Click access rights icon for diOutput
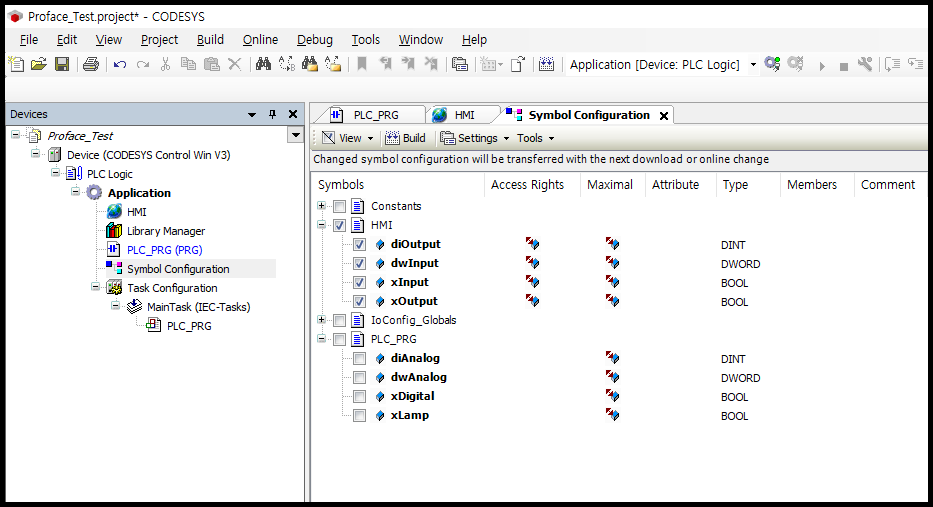This screenshot has width=933, height=507. (532, 243)
